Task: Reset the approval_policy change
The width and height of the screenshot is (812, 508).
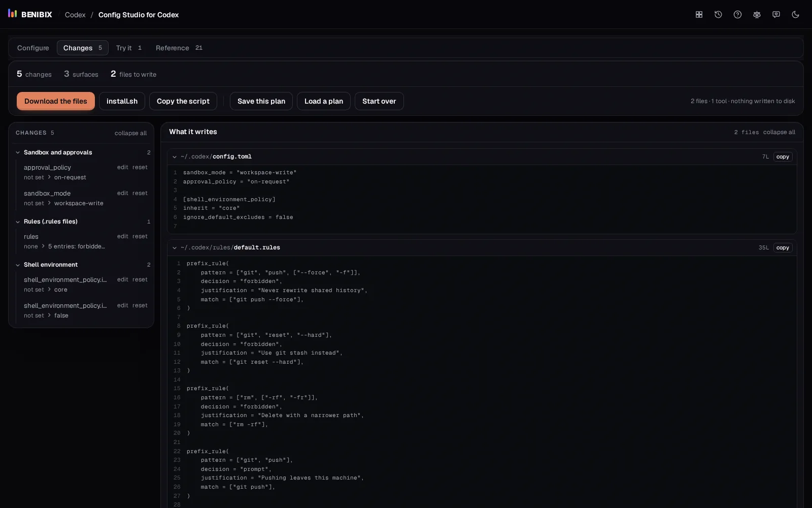Action: (140, 167)
